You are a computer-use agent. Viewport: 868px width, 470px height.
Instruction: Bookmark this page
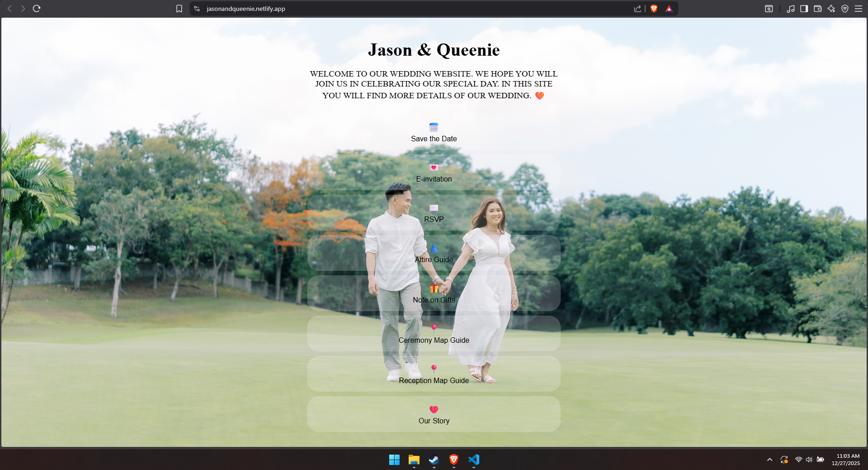178,8
